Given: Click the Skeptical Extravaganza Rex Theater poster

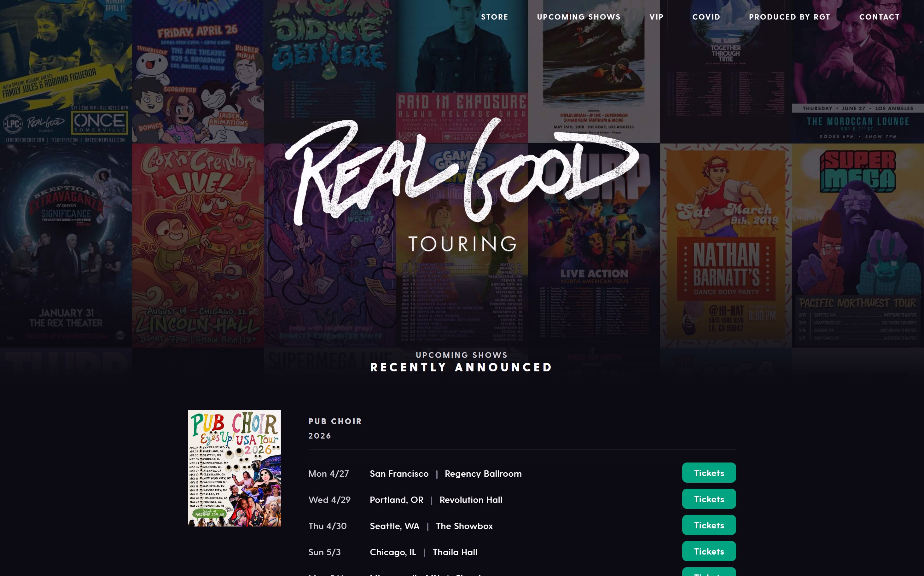Looking at the screenshot, I should tap(66, 245).
